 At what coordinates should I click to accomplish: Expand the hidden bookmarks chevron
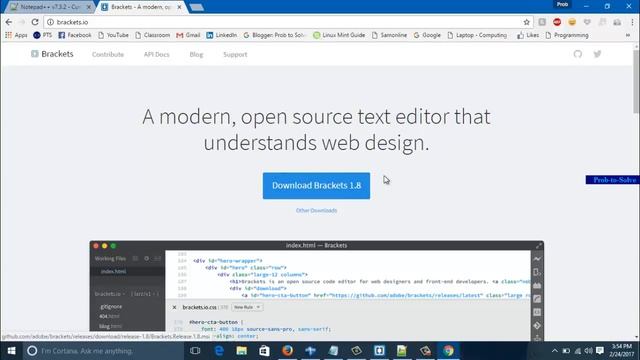[x=628, y=35]
